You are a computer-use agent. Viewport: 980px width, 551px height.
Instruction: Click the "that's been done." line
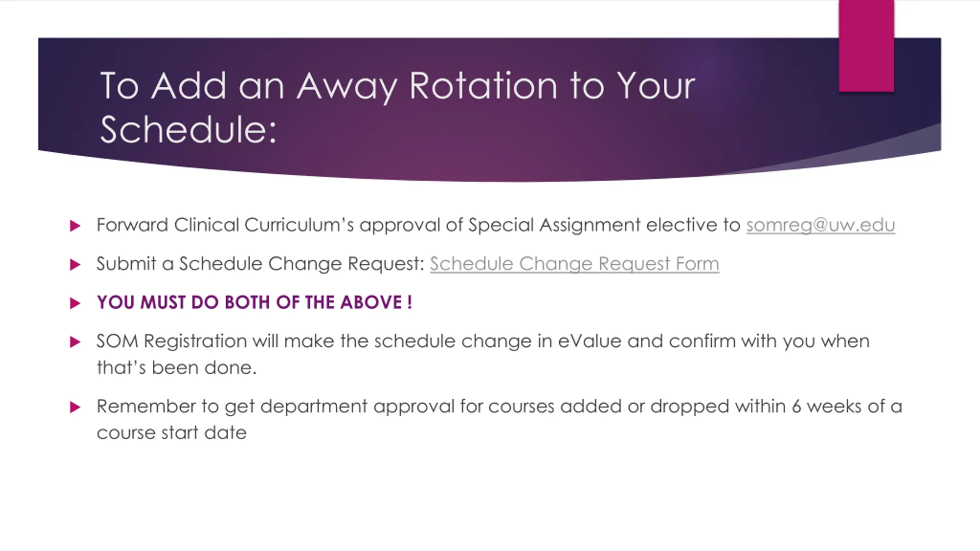pyautogui.click(x=176, y=367)
